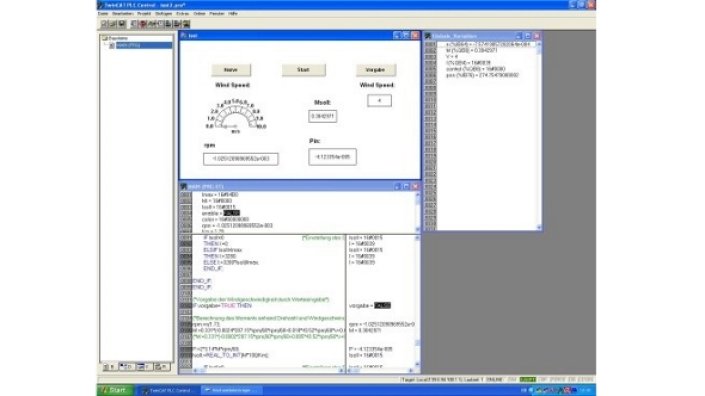Screen dimensions: 705x396
Task: Click the Save toolbar icon
Action: click(x=122, y=24)
